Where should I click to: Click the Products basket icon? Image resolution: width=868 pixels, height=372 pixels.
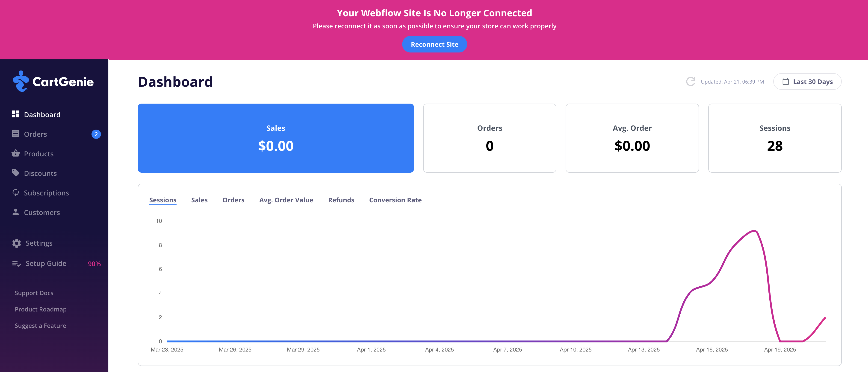coord(15,153)
